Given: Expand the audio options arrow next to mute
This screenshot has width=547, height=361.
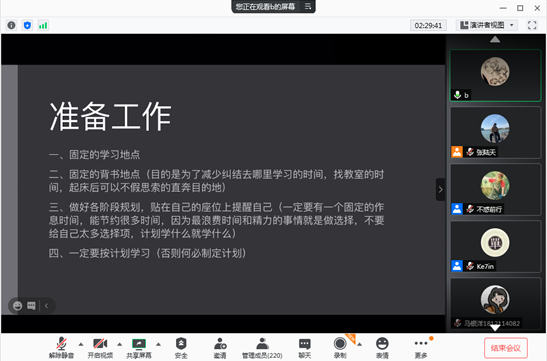Looking at the screenshot, I should point(81,344).
